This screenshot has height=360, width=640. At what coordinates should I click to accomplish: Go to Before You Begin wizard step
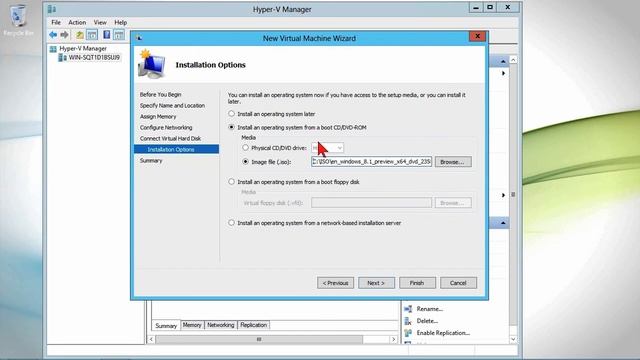(x=160, y=94)
